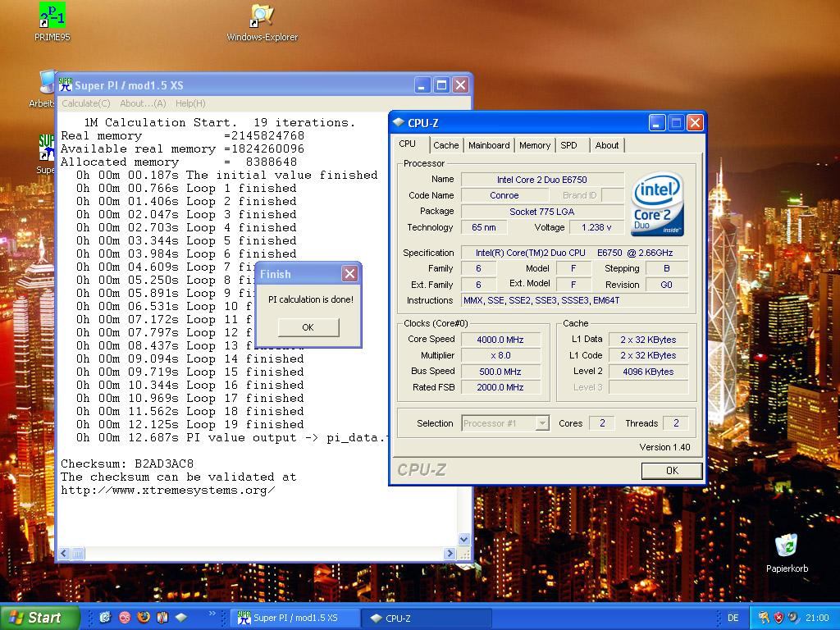Viewport: 840px width, 630px height.
Task: Launch Firefox from the Quick Launch bar
Action: (144, 617)
